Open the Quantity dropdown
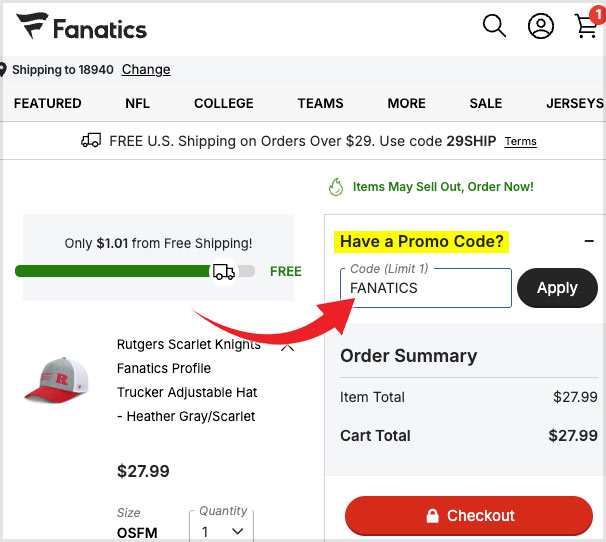Image resolution: width=606 pixels, height=542 pixels. 222,532
